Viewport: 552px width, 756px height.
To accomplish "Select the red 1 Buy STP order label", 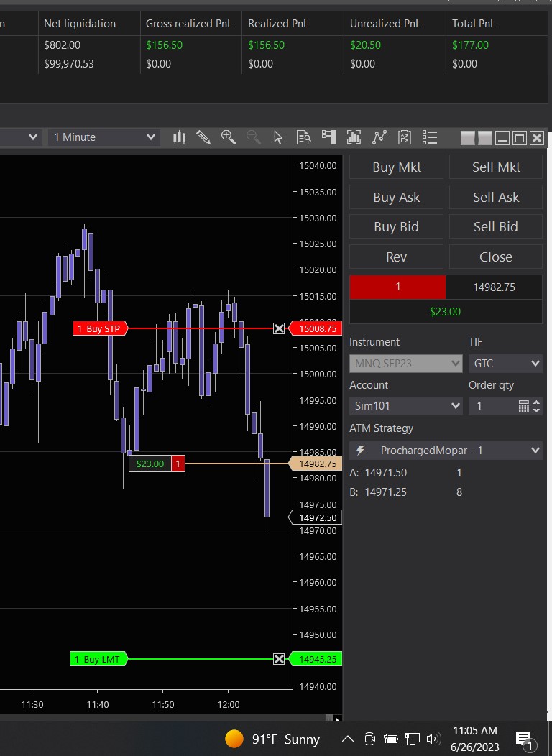I will [x=101, y=328].
